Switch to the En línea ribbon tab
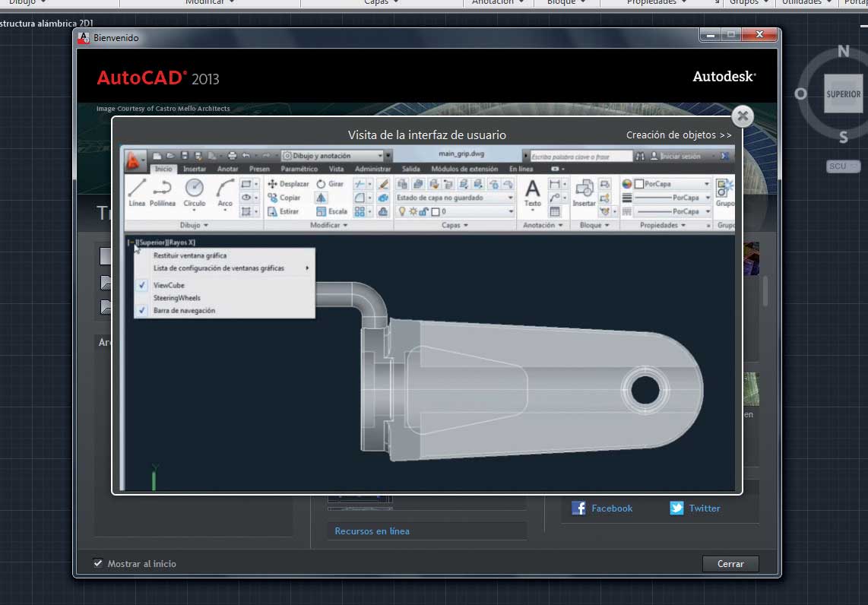The width and height of the screenshot is (868, 605). [x=521, y=169]
